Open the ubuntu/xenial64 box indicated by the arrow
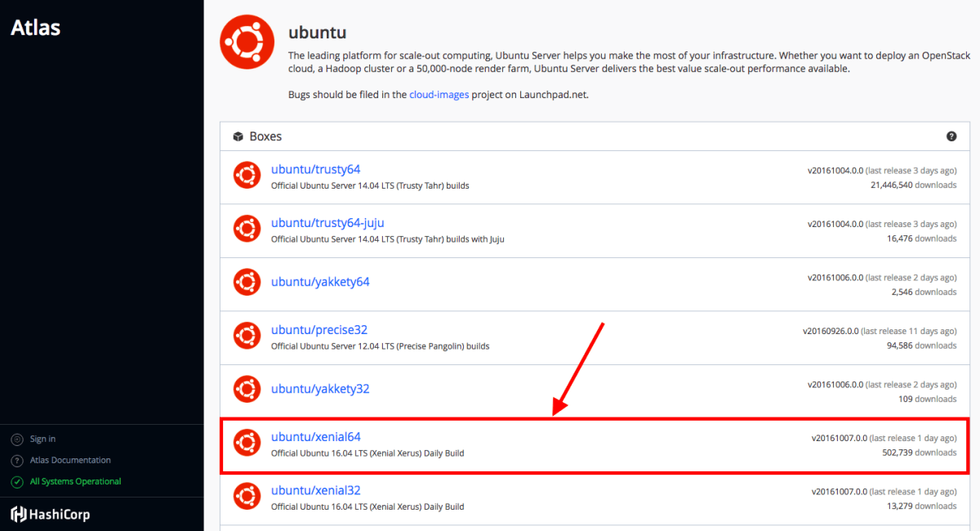Screen dimensions: 980x531 coord(316,436)
